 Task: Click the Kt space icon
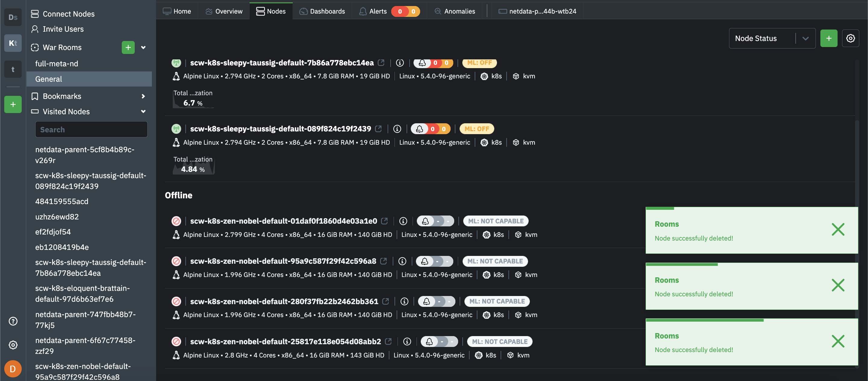pyautogui.click(x=13, y=43)
